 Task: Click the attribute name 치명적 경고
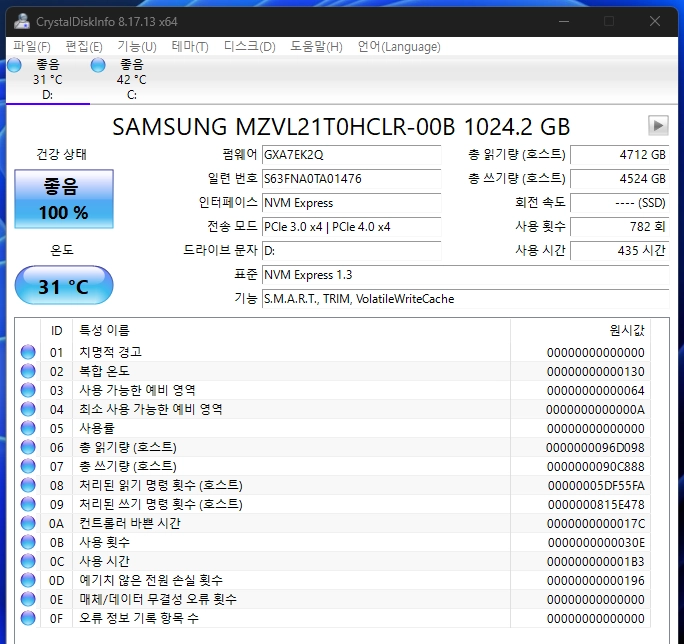(110, 352)
